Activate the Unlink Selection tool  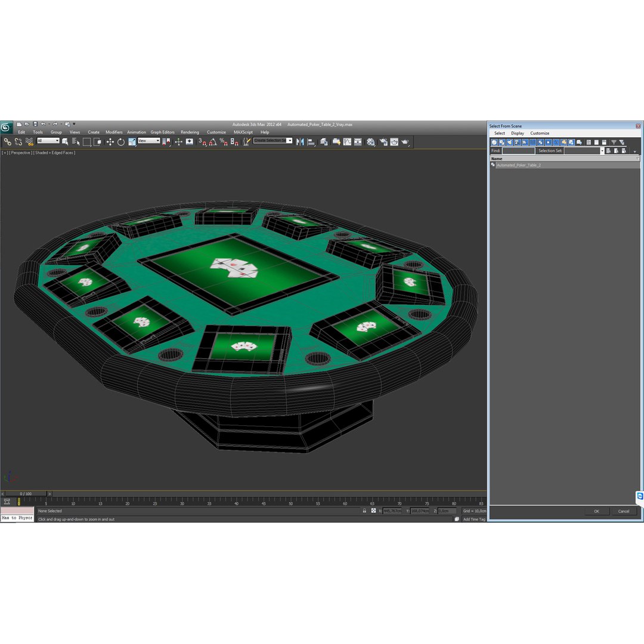tap(18, 142)
